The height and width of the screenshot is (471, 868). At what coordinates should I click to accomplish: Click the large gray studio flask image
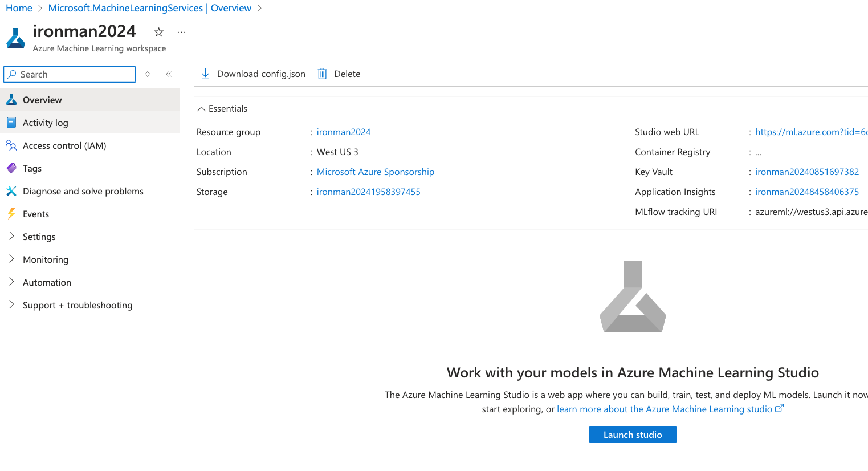coord(633,297)
